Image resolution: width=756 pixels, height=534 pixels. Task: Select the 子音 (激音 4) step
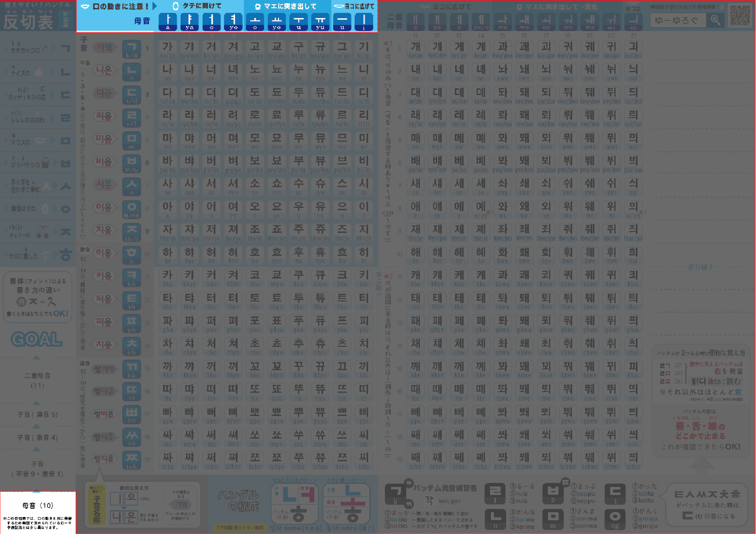(x=37, y=438)
